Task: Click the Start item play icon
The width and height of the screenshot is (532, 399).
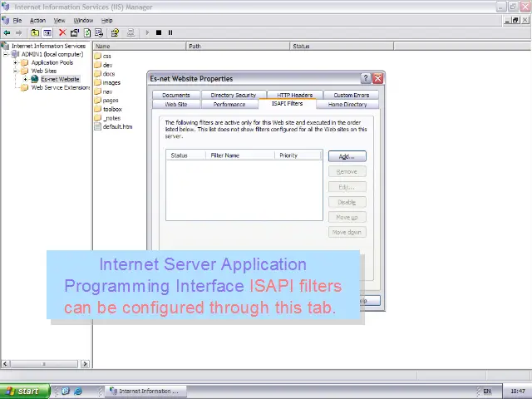Action: tap(147, 32)
